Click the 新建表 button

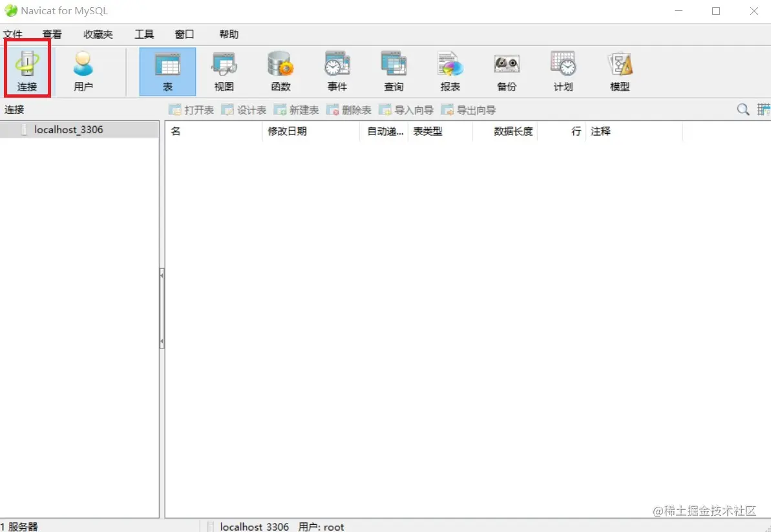click(297, 110)
